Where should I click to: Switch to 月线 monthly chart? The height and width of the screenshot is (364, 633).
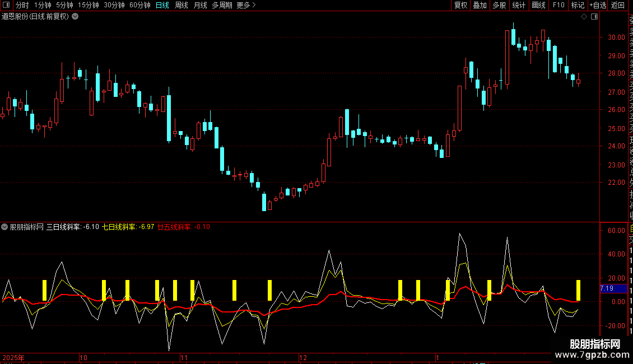(200, 5)
